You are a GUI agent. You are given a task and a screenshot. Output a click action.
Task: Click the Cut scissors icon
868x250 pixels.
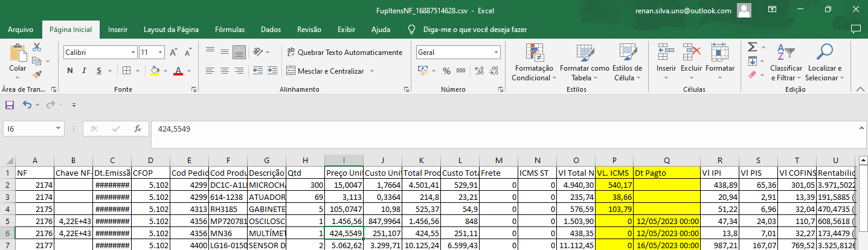click(37, 47)
